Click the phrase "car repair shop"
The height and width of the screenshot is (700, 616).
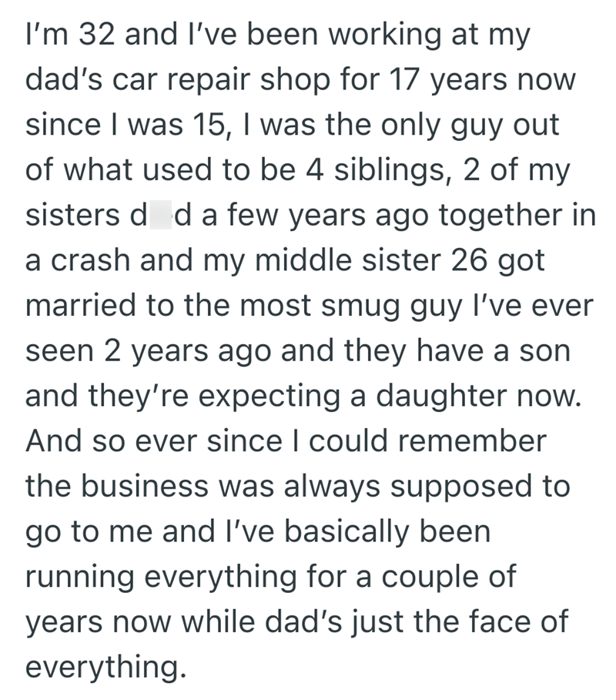[203, 80]
